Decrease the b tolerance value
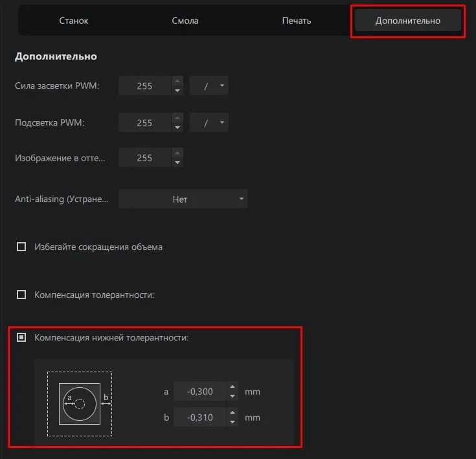Viewport: 476px width, 459px height. tap(232, 422)
